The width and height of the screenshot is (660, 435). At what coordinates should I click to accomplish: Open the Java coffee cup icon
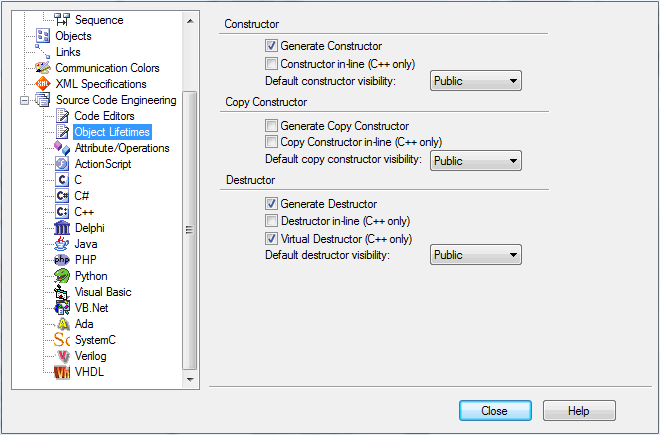coord(62,244)
